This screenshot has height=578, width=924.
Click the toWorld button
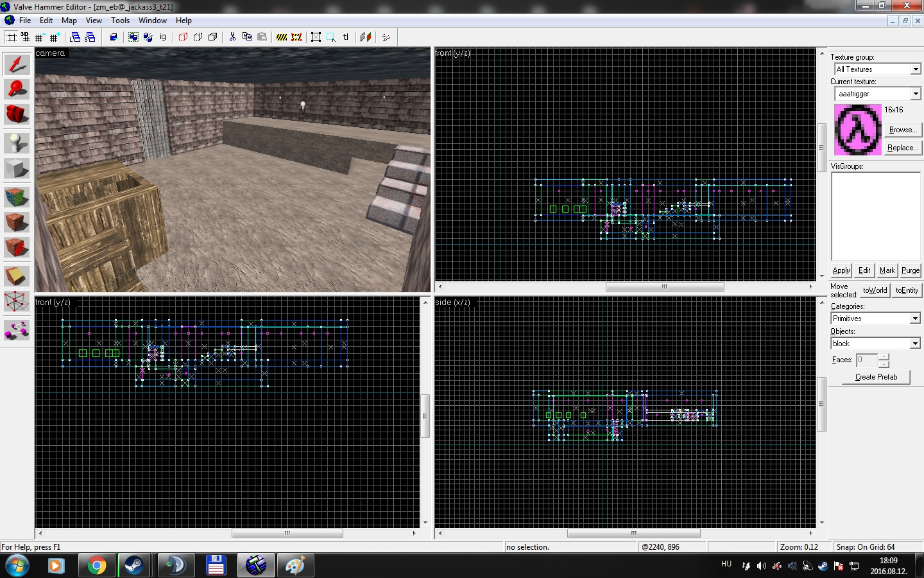tap(875, 290)
